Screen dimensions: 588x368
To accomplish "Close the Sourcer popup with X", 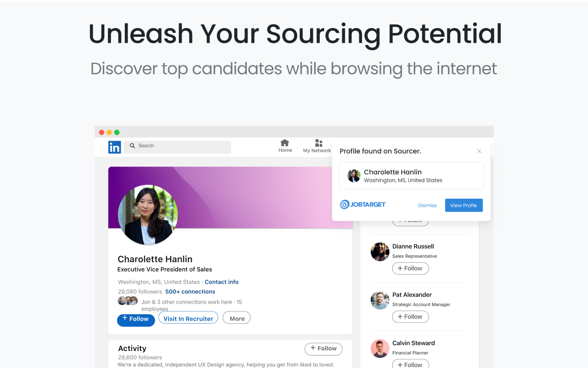I will (x=479, y=151).
